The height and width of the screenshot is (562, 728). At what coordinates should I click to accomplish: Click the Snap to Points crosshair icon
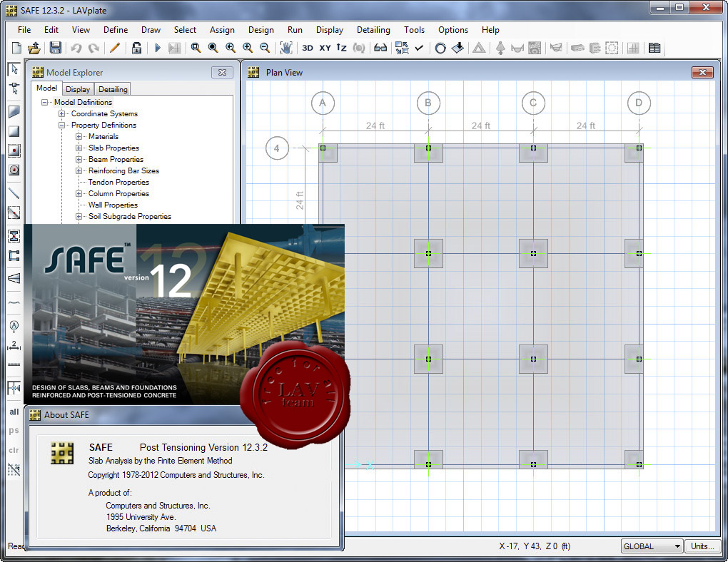14,387
